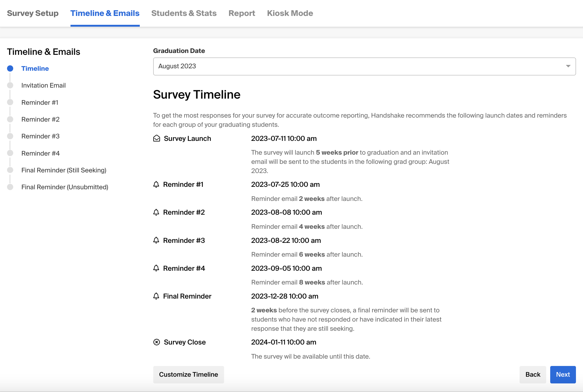Click the date 2023-08-22 10:00 am
The width and height of the screenshot is (583, 392).
coord(286,240)
